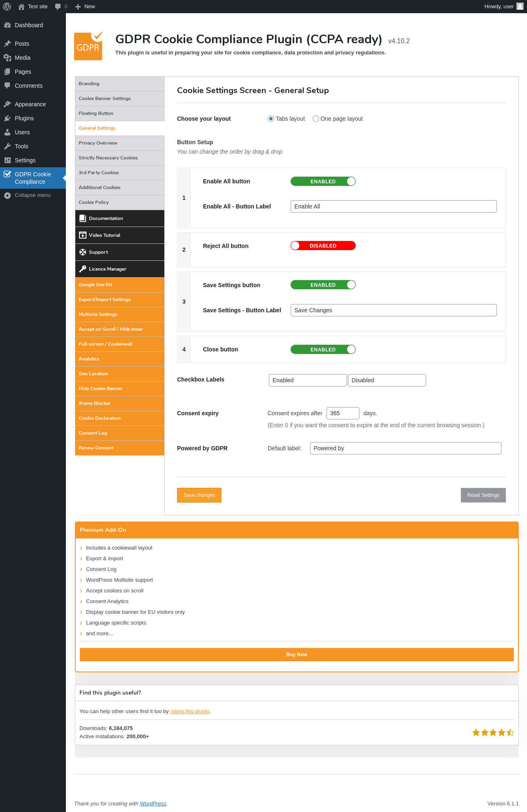The image size is (527, 812).
Task: Open the Floating Button tab
Action: click(120, 113)
